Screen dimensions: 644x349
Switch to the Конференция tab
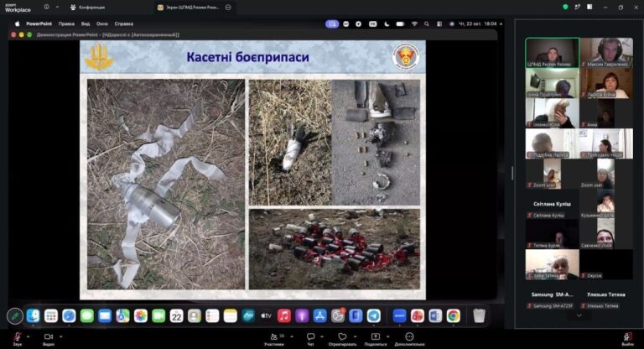(x=87, y=8)
